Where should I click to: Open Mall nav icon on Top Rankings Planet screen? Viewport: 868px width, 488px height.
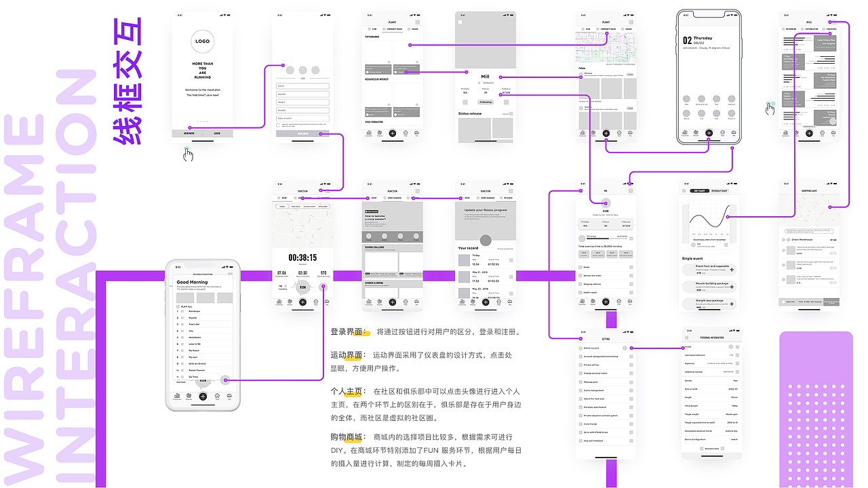pyautogui.click(x=405, y=133)
